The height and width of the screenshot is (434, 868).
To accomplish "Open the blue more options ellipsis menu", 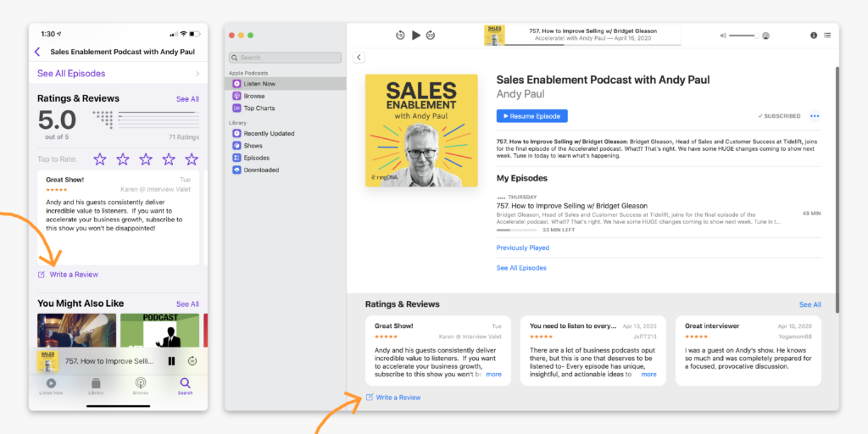I will (815, 116).
